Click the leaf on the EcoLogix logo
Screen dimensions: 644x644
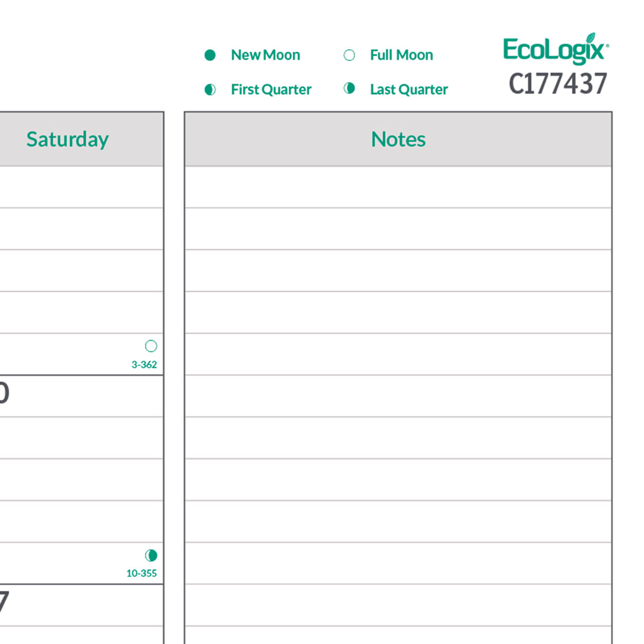591,39
